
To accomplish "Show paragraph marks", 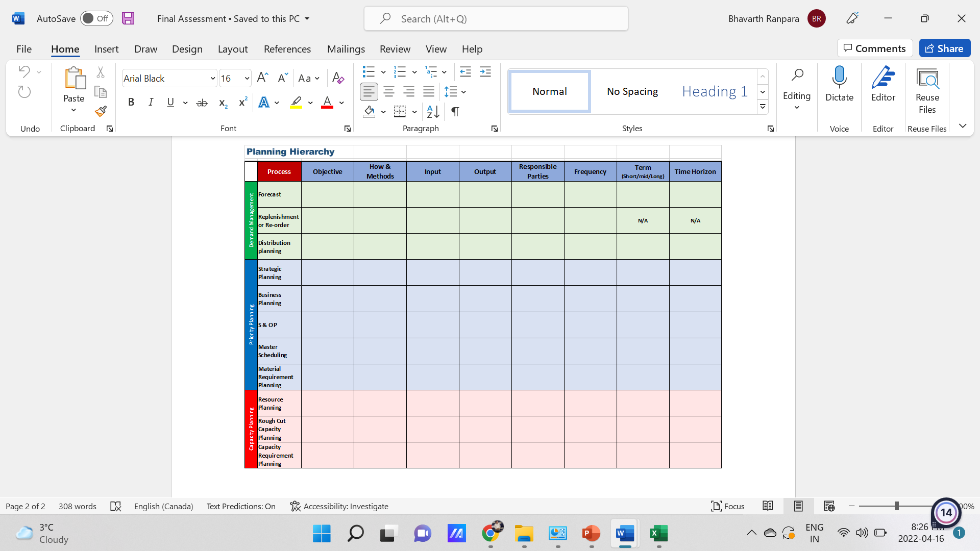I will (x=455, y=111).
